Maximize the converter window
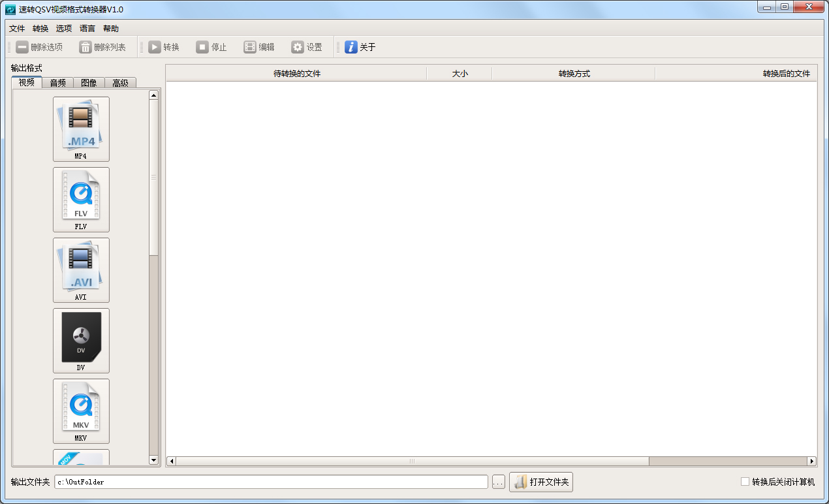The height and width of the screenshot is (504, 829). (x=784, y=7)
